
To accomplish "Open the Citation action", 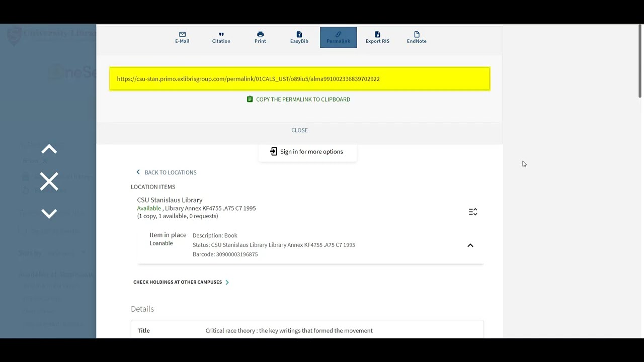I will pyautogui.click(x=221, y=38).
